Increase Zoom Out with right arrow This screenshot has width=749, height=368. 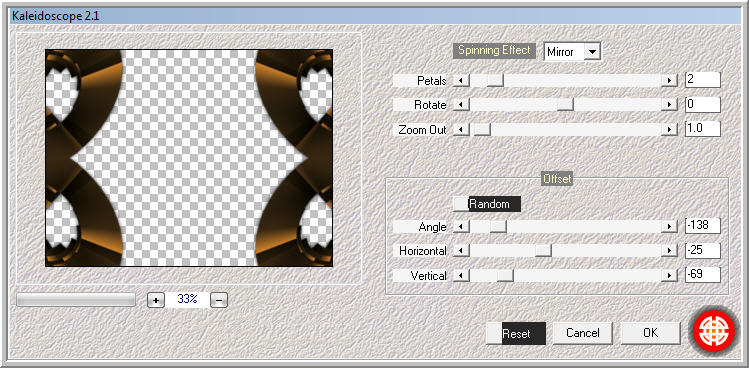pos(670,130)
